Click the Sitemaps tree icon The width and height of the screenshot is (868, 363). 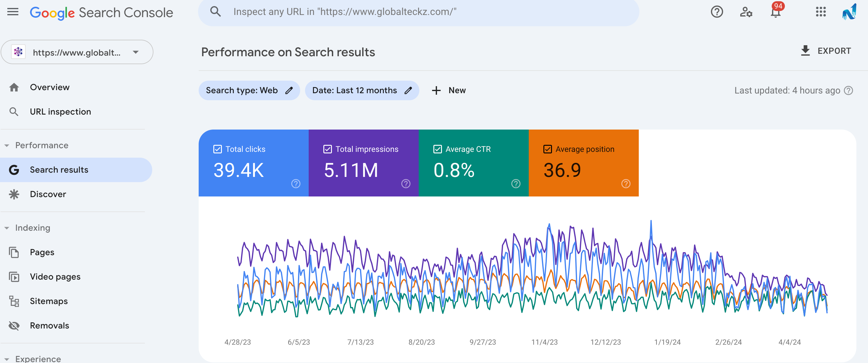tap(14, 301)
